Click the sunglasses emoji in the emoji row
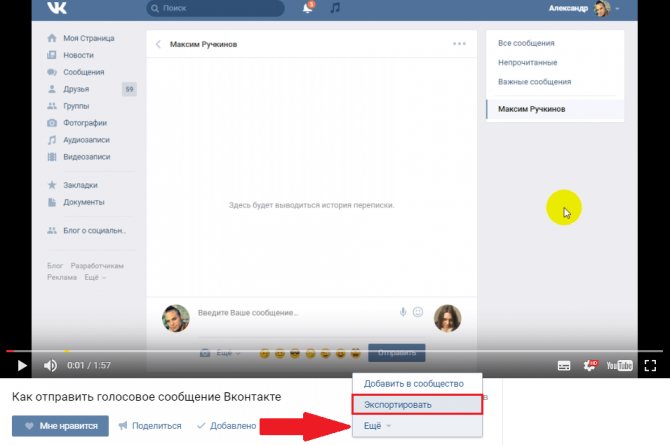The width and height of the screenshot is (670, 445). [295, 354]
